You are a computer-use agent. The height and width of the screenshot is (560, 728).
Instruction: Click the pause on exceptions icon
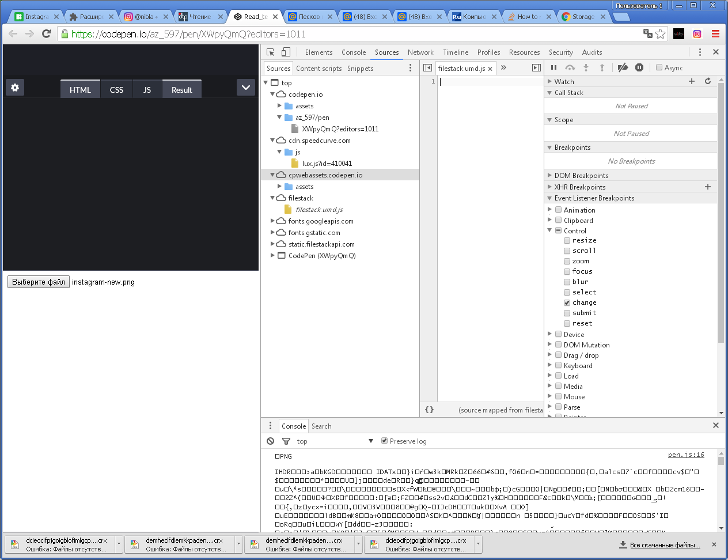coord(639,67)
